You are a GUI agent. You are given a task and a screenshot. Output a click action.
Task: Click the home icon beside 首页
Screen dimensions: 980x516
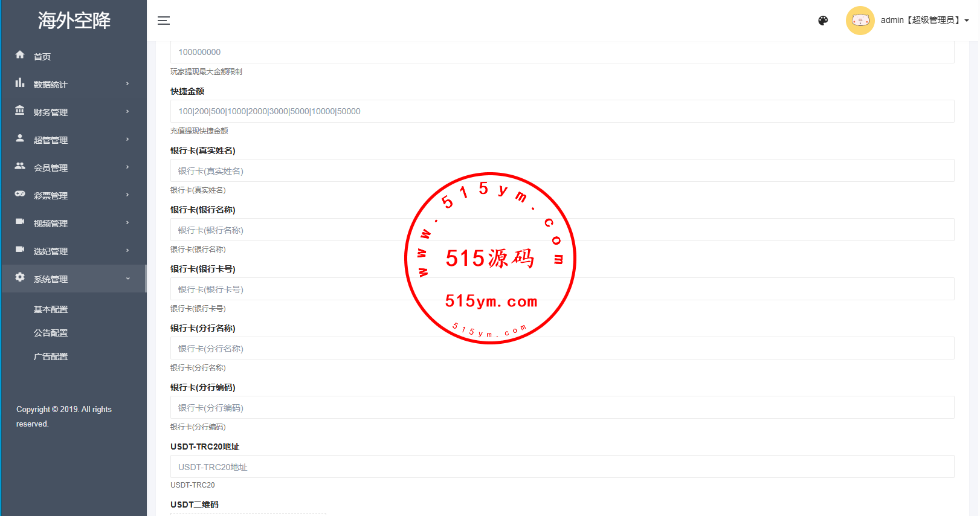[x=20, y=55]
